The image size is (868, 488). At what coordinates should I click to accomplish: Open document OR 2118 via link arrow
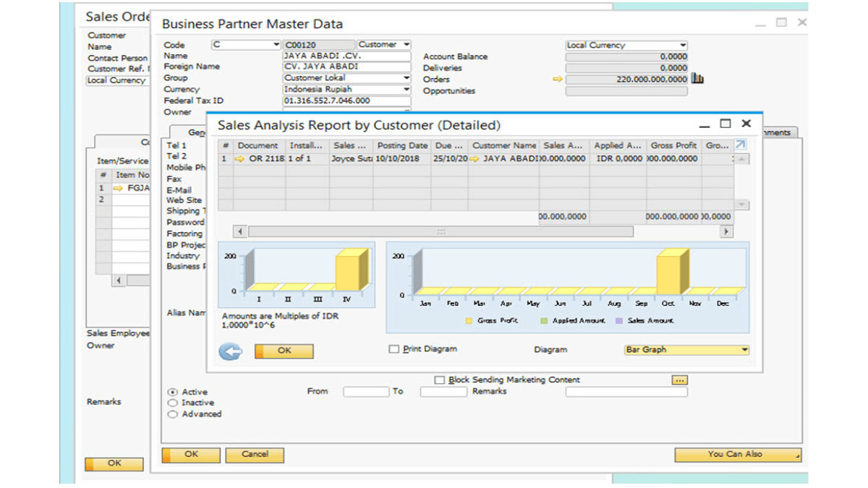click(x=241, y=158)
